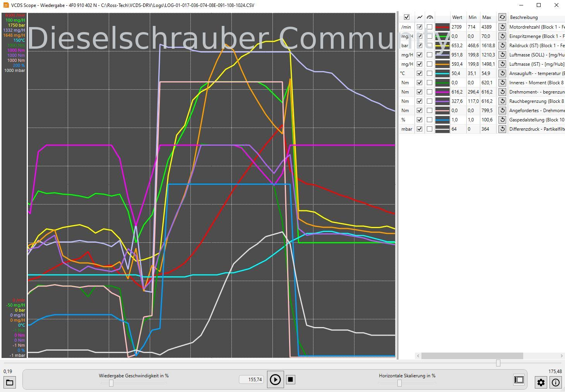Uncheck graph display for Gaspedalstellung

click(419, 120)
